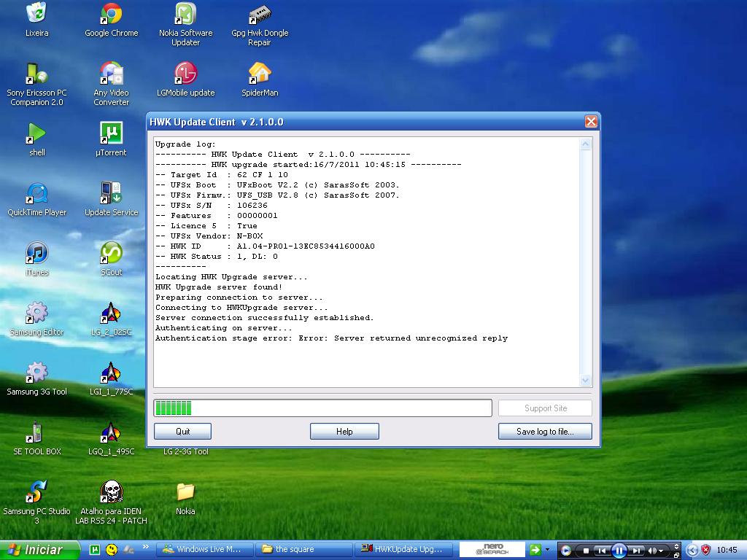Screen dimensions: 747x560
Task: Restore the media player toolbar to full window
Action: 676,555
